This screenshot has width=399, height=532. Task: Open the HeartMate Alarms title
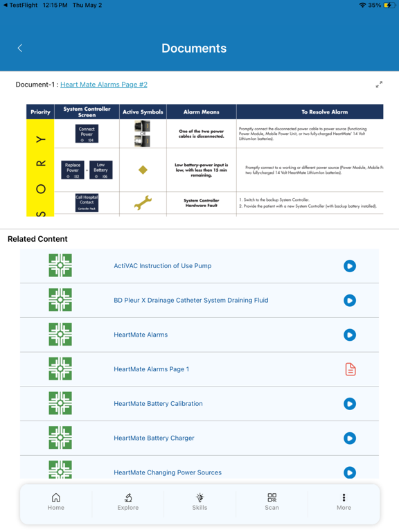[x=141, y=335]
